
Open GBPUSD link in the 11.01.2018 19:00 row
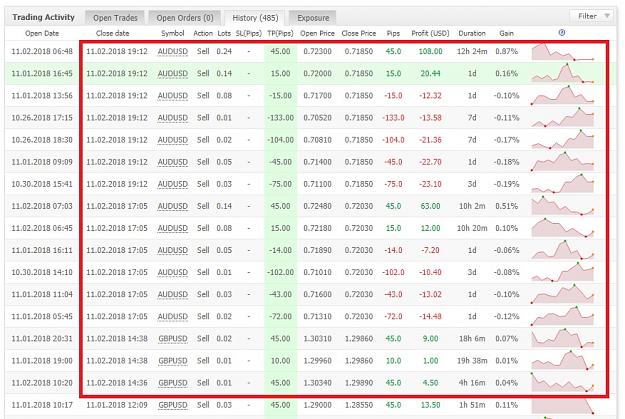[x=173, y=361]
